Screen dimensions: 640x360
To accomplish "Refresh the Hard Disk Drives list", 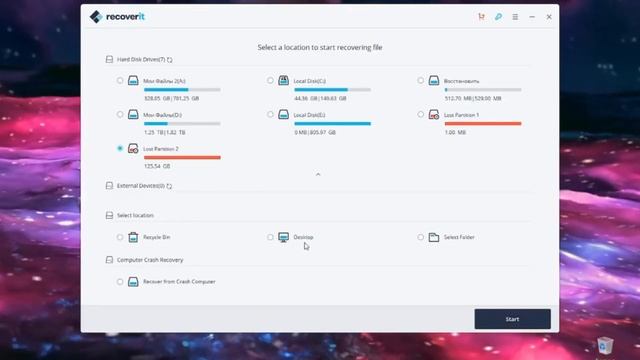I will point(169,60).
